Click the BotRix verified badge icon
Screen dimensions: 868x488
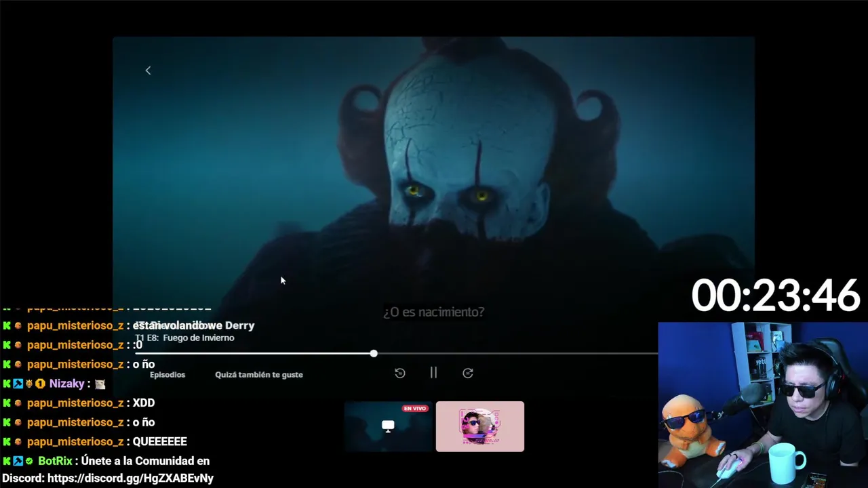29,461
